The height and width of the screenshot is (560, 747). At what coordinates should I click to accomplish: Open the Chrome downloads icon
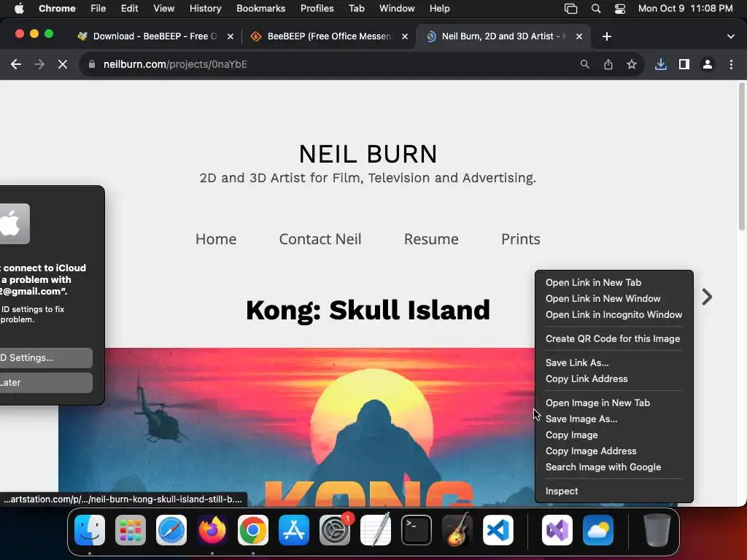pos(661,64)
